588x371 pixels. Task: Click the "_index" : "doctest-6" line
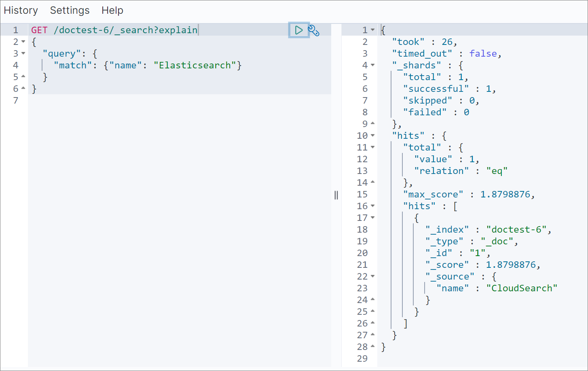[x=489, y=229]
